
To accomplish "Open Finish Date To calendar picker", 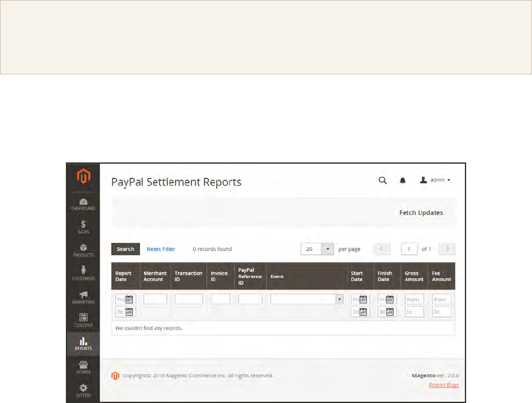I will pos(390,312).
